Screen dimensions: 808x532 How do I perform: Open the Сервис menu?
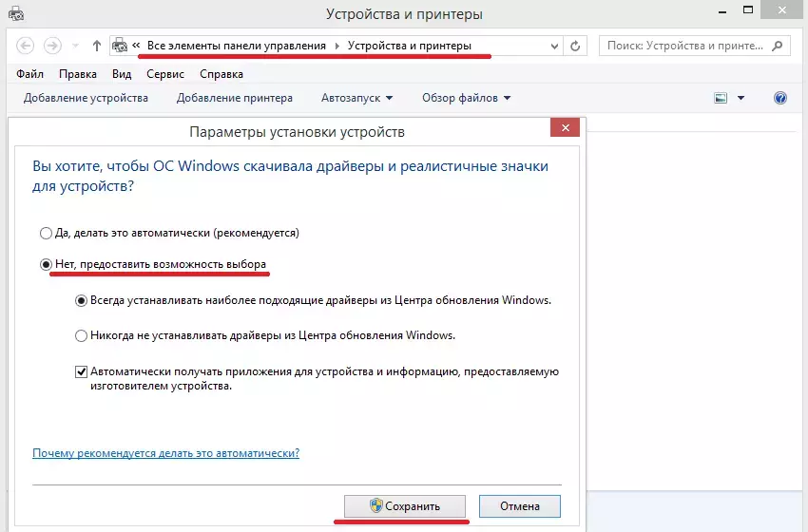tap(164, 74)
